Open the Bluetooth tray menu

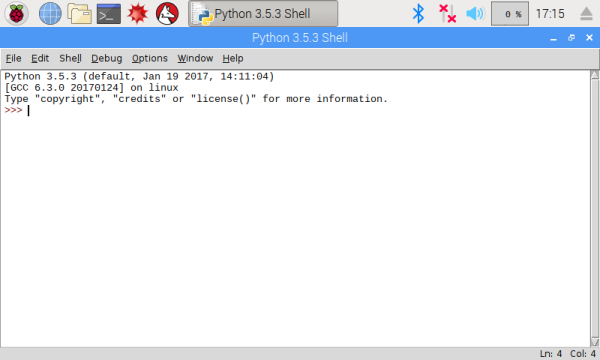click(x=418, y=14)
